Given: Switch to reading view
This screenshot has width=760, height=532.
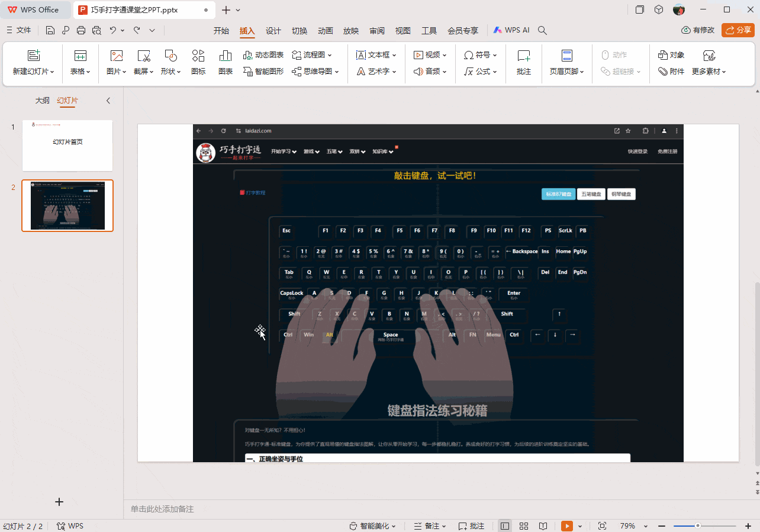Looking at the screenshot, I should tap(543, 526).
